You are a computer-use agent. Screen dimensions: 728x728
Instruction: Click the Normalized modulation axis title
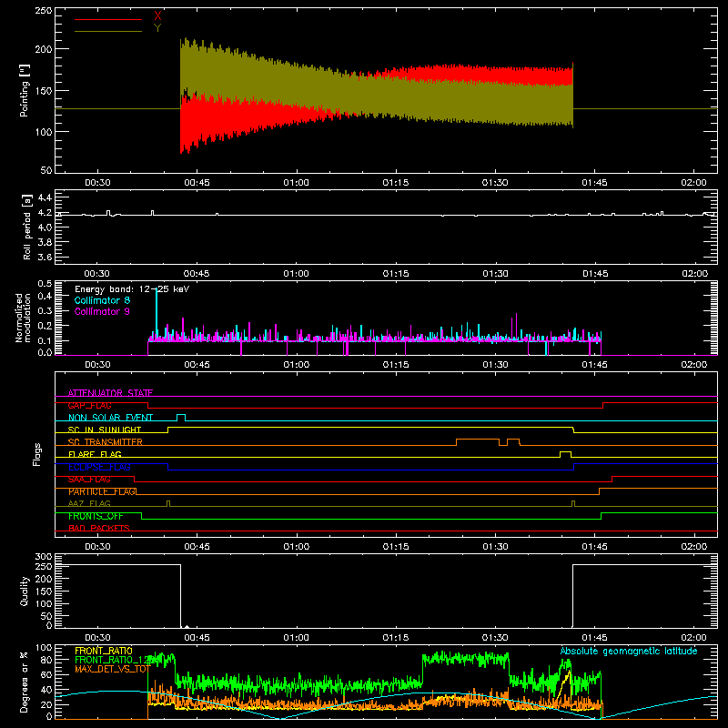click(22, 318)
